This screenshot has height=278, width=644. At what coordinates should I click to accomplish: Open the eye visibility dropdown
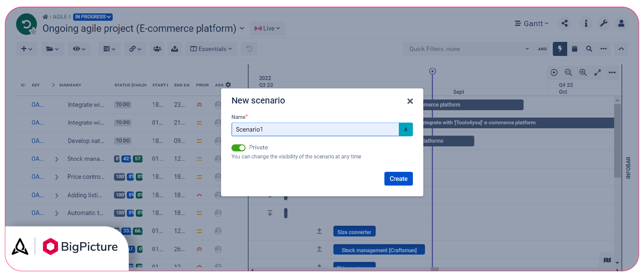pyautogui.click(x=79, y=49)
